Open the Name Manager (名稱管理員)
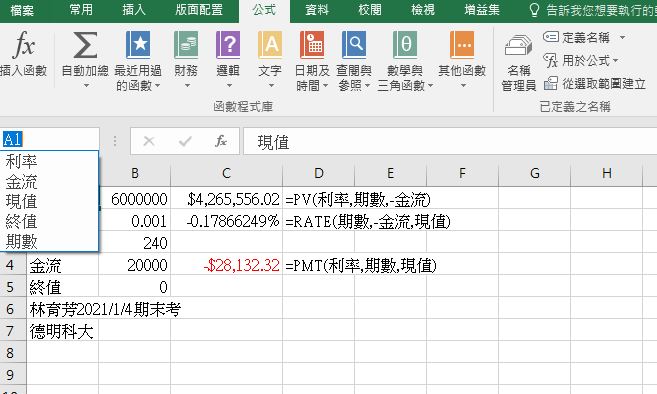 (519, 63)
